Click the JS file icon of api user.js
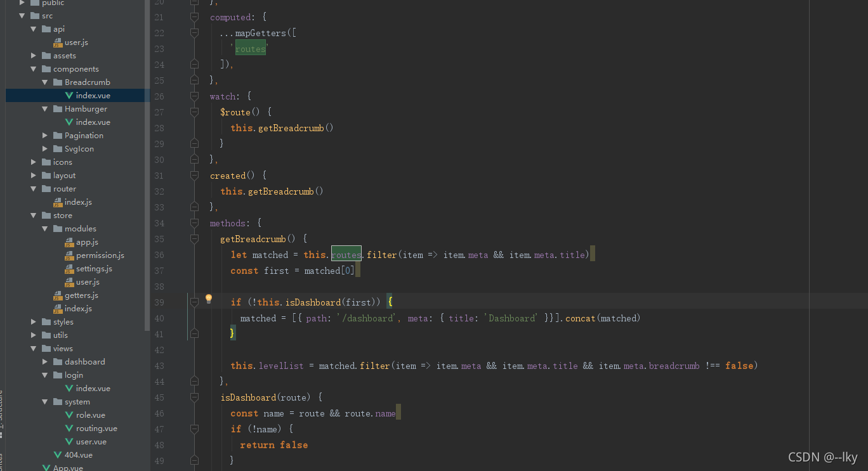This screenshot has height=471, width=868. point(58,42)
